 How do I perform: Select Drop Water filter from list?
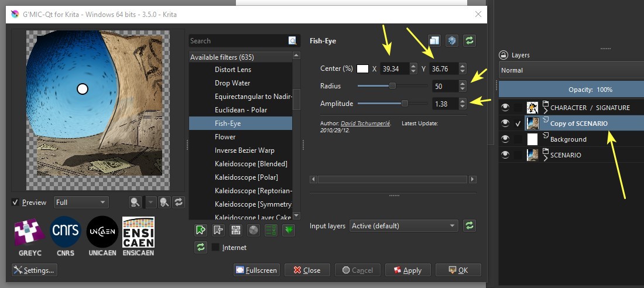coord(232,83)
